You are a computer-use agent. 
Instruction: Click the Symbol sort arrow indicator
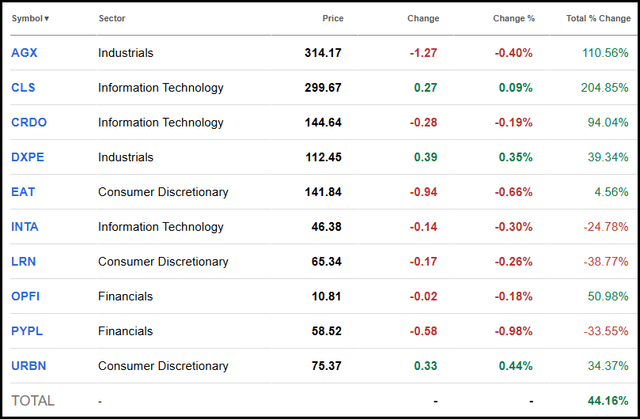pyautogui.click(x=47, y=19)
